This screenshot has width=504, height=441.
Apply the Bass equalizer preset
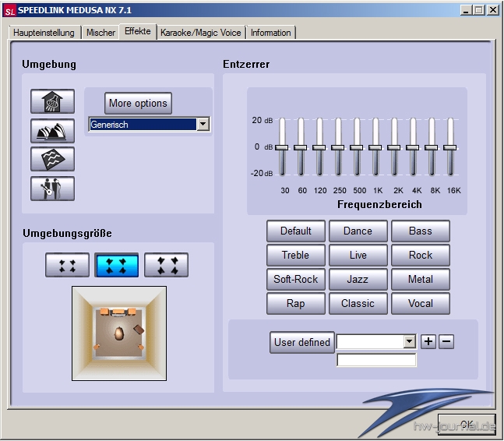click(x=421, y=231)
